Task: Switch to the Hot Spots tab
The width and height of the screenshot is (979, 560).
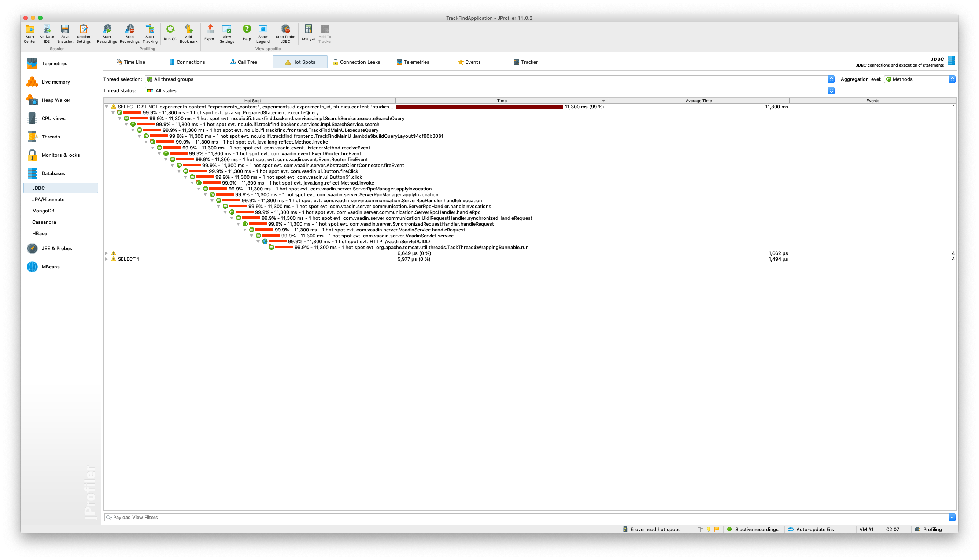Action: [300, 62]
